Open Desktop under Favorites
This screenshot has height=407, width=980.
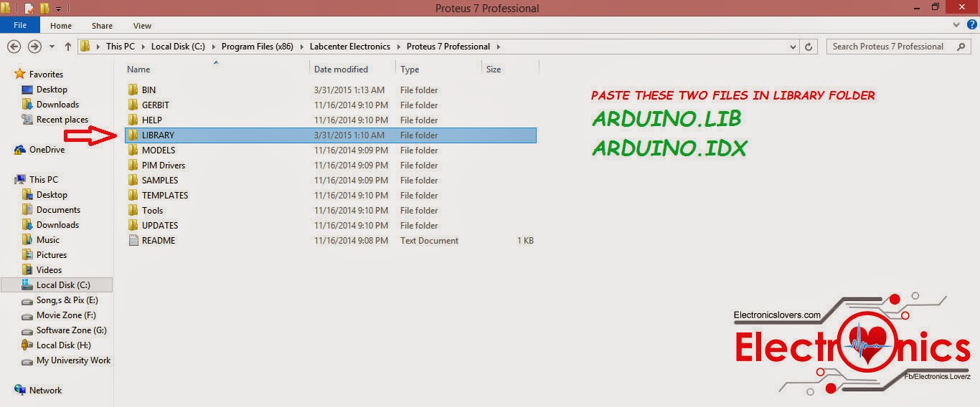pos(52,90)
